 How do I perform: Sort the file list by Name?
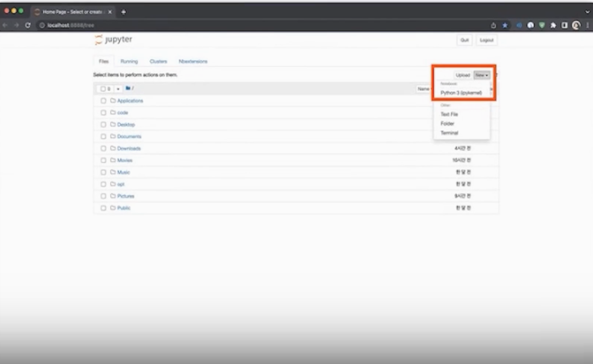click(x=424, y=89)
